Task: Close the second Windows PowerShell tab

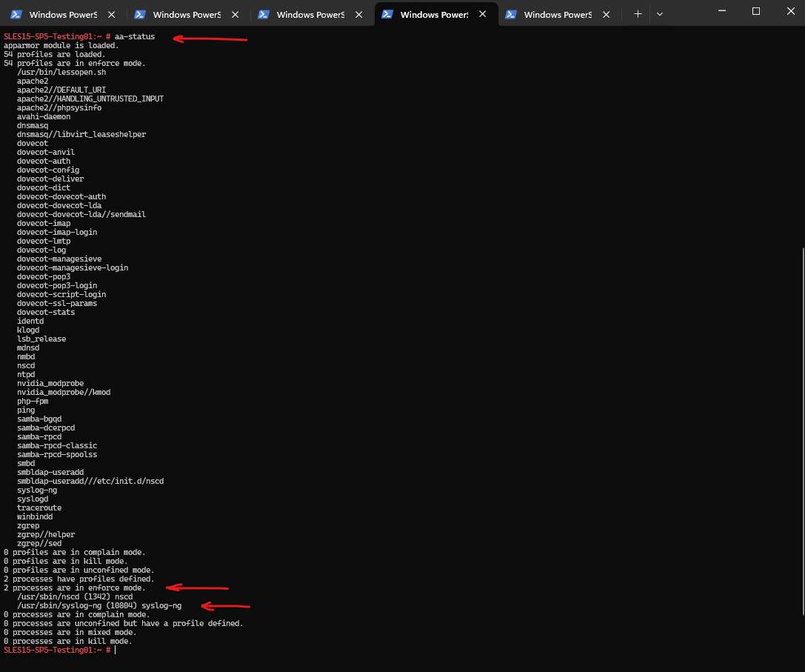Action: pos(236,14)
